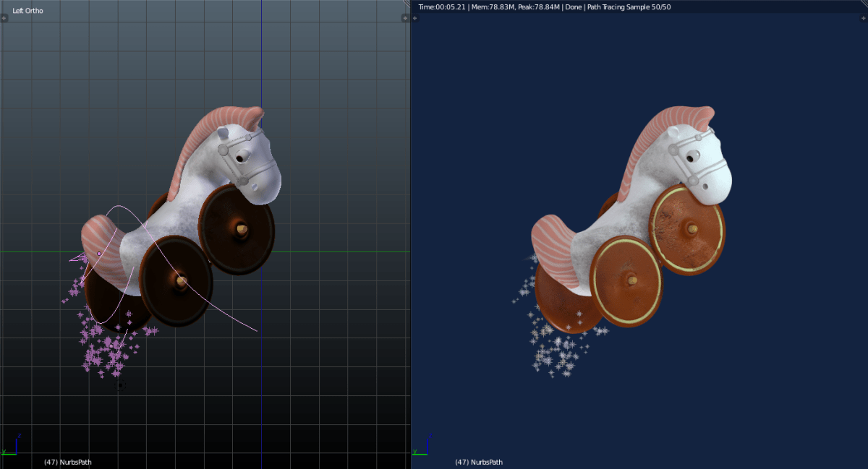Screen dimensions: 868x469
Task: Open the properties region plus in Left Ortho viewport
Action: (405, 18)
